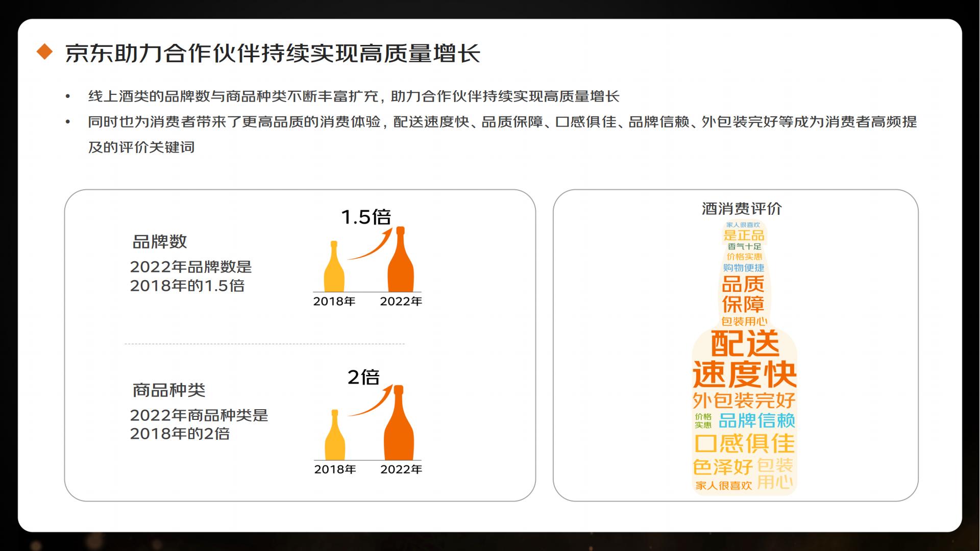Select the slide title 京东助力合作伙伴持续实现高质量增长
Screen dimensions: 980x551
(x=273, y=53)
